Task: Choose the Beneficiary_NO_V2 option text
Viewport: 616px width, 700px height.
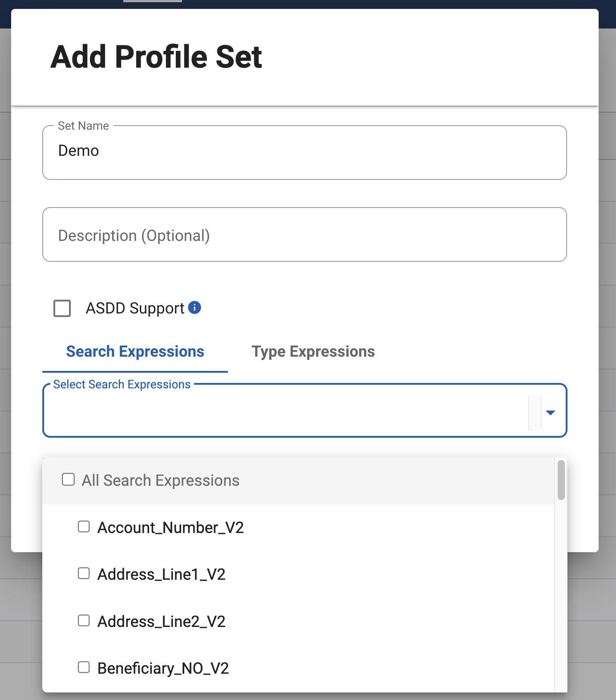Action: pos(163,668)
